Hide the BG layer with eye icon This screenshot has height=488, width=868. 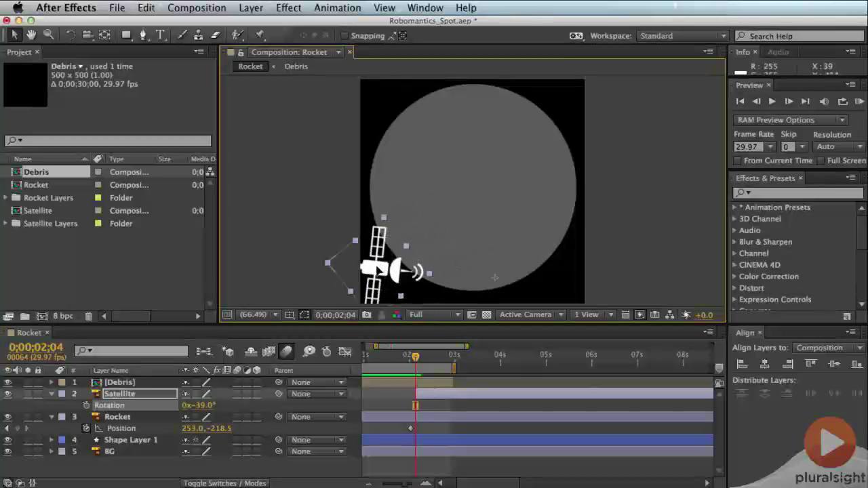click(8, 451)
